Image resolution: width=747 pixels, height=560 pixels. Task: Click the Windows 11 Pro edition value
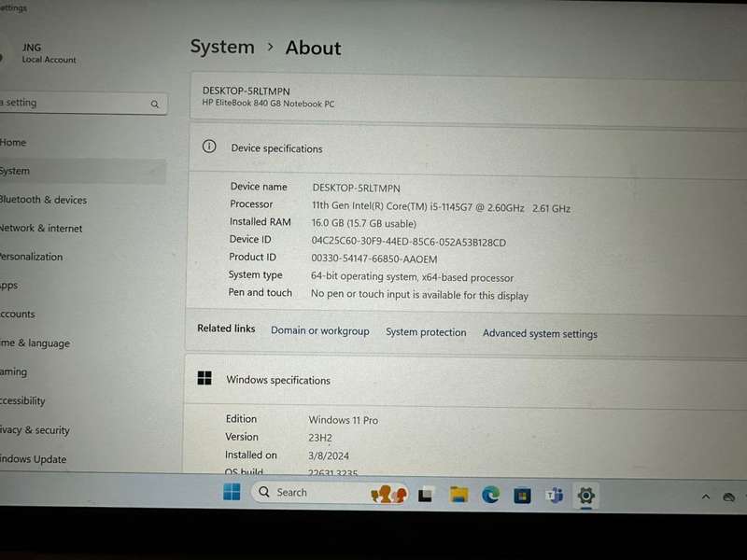tap(343, 420)
